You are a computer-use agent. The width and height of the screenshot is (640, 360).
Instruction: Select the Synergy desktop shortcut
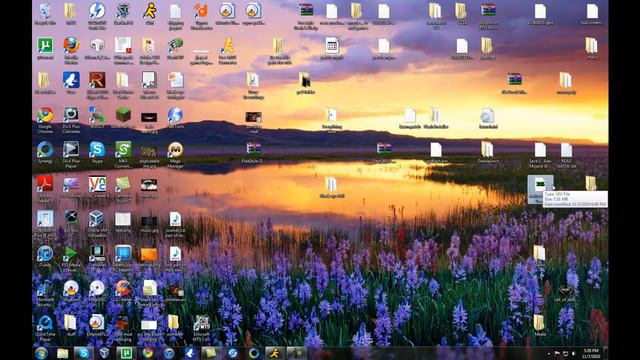pos(45,153)
